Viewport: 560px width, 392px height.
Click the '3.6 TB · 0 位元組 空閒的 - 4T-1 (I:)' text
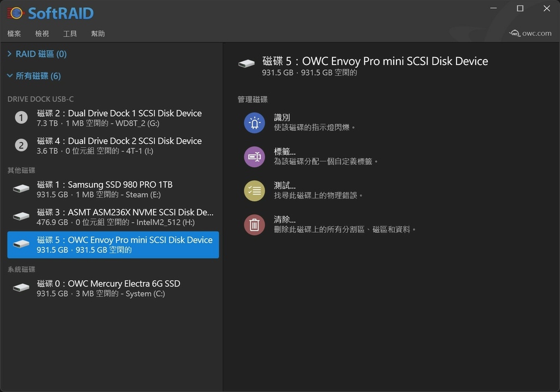(95, 151)
